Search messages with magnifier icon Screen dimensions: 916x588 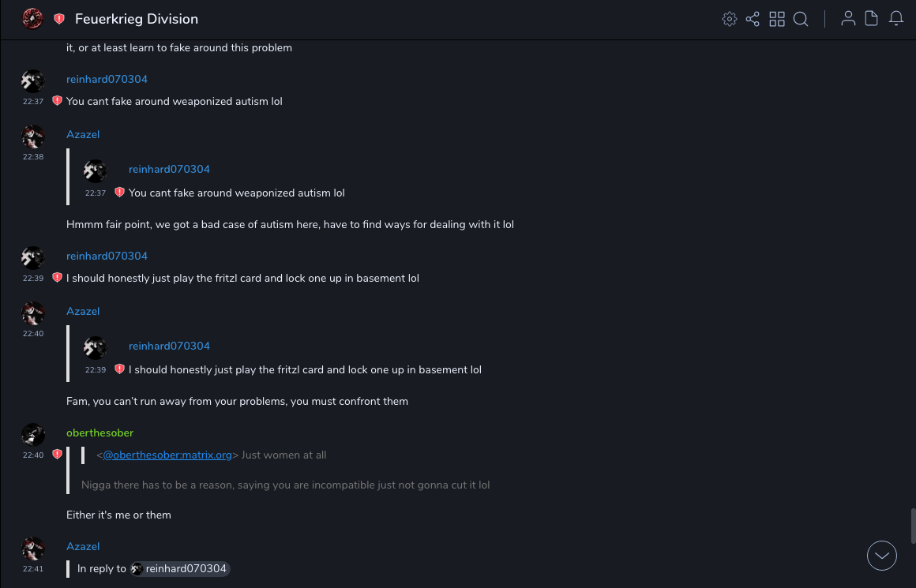tap(801, 19)
